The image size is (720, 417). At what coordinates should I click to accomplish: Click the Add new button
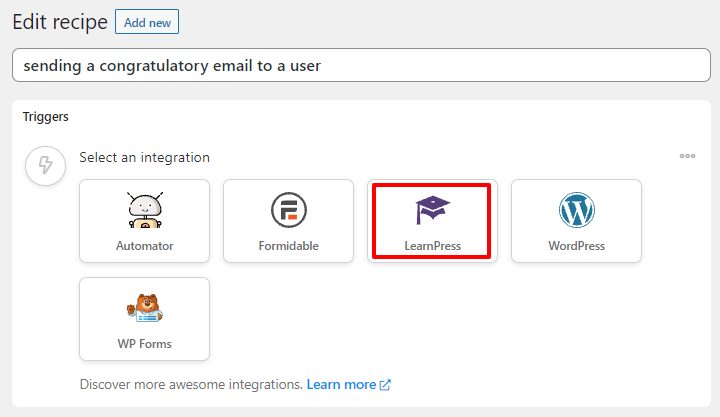point(147,22)
